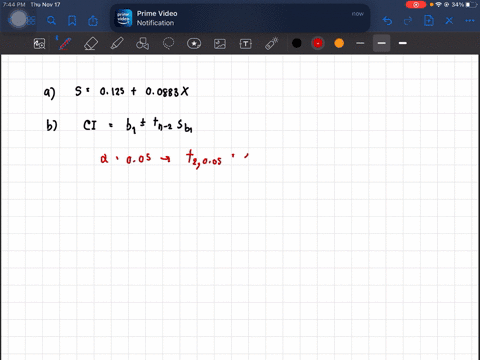Select the Highlighter tool
480x360 pixels.
click(117, 44)
